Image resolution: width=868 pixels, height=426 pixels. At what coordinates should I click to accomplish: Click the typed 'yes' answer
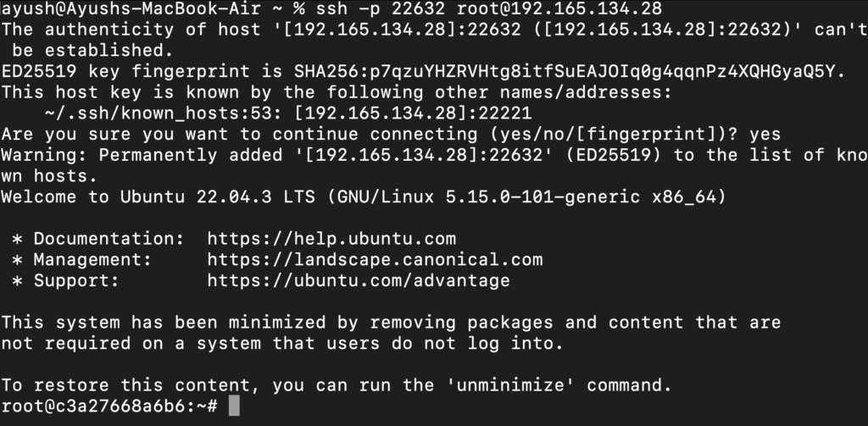point(765,135)
